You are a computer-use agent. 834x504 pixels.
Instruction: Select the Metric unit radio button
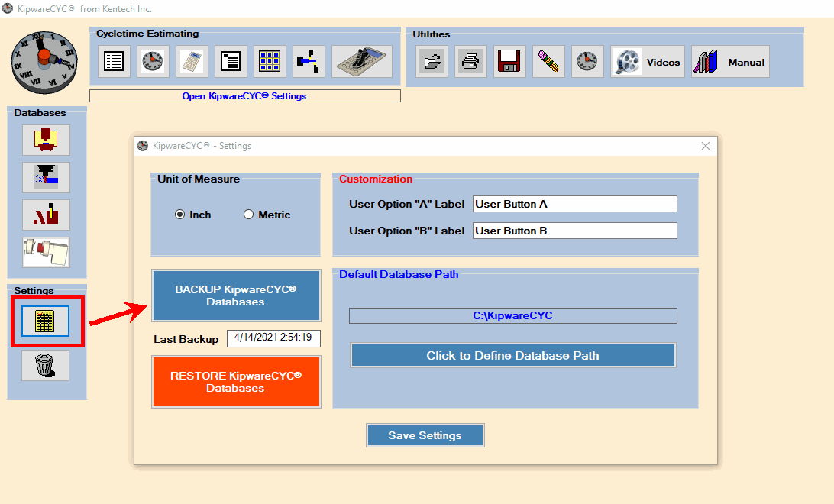(x=248, y=215)
